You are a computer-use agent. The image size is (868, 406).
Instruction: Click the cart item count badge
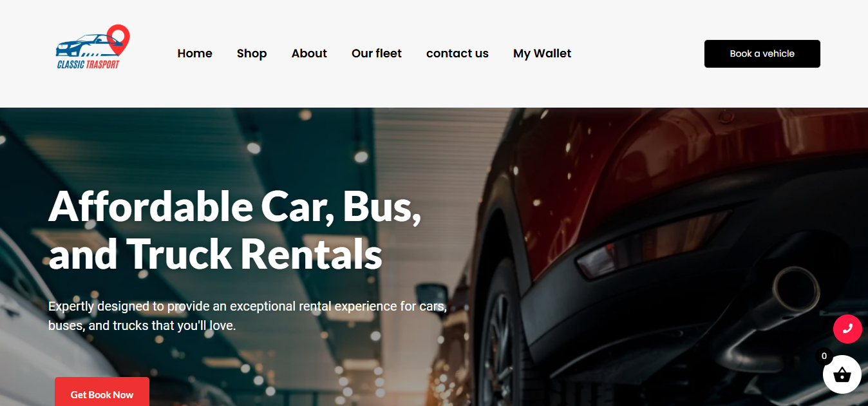pyautogui.click(x=824, y=356)
